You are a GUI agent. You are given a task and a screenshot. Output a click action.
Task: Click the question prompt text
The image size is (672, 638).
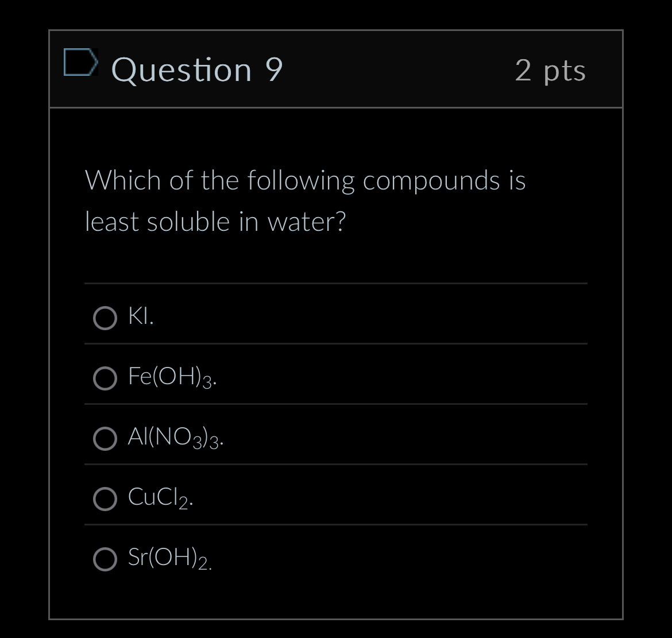(305, 200)
